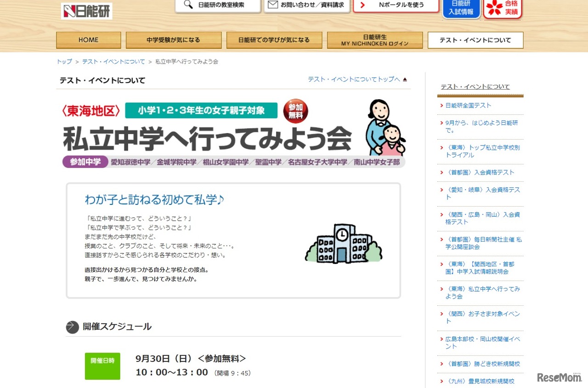Click the envelope icon for お問い合わせ
588x388 pixels.
click(x=273, y=5)
